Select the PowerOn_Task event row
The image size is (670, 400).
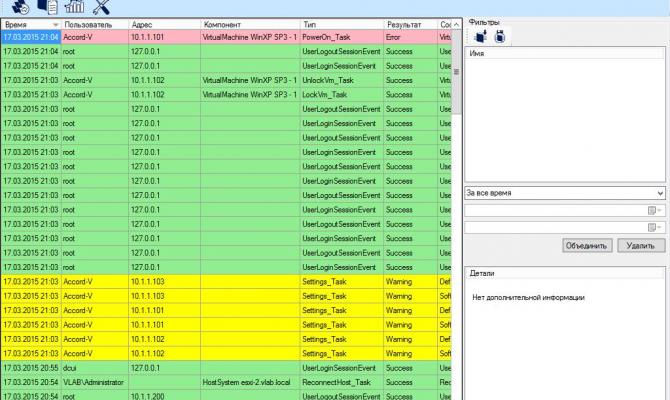[x=226, y=37]
